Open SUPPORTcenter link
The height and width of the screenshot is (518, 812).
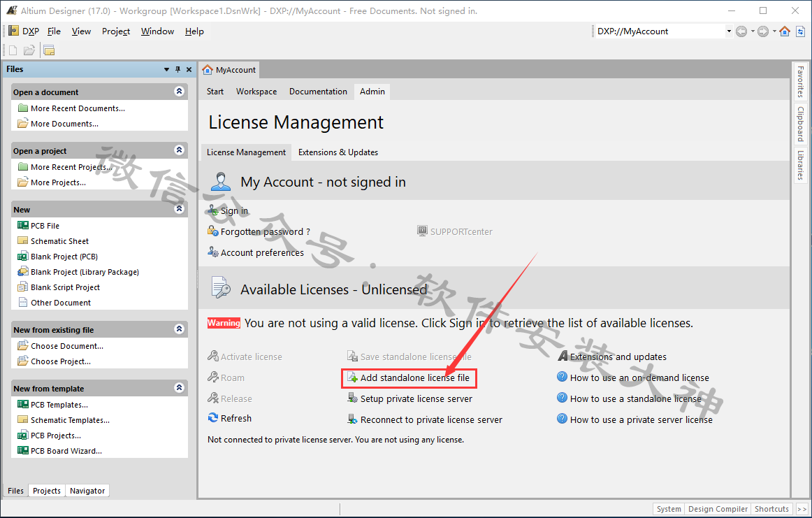[x=461, y=231]
